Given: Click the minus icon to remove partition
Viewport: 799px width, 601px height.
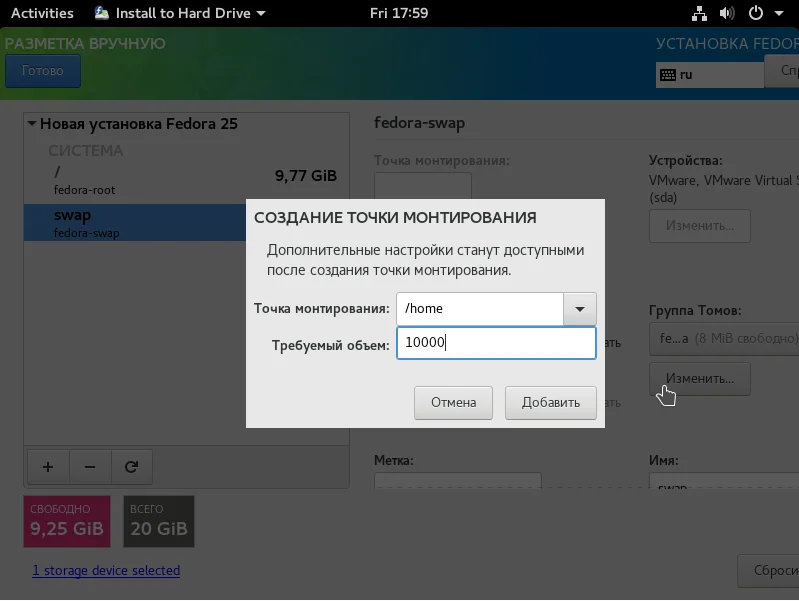Looking at the screenshot, I should coord(90,466).
